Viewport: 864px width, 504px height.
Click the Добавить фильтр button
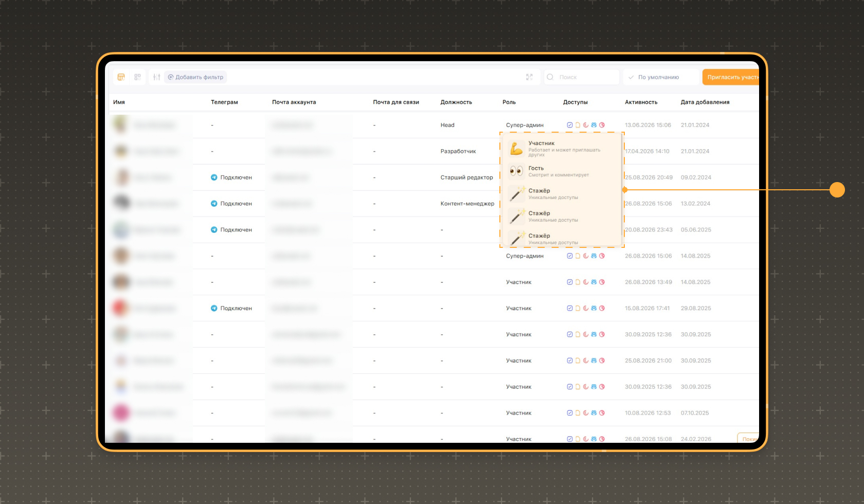tap(195, 77)
